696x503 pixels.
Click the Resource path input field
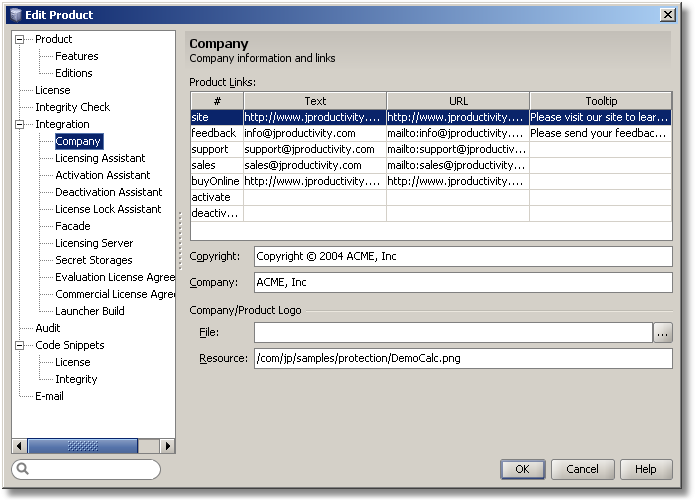point(463,358)
